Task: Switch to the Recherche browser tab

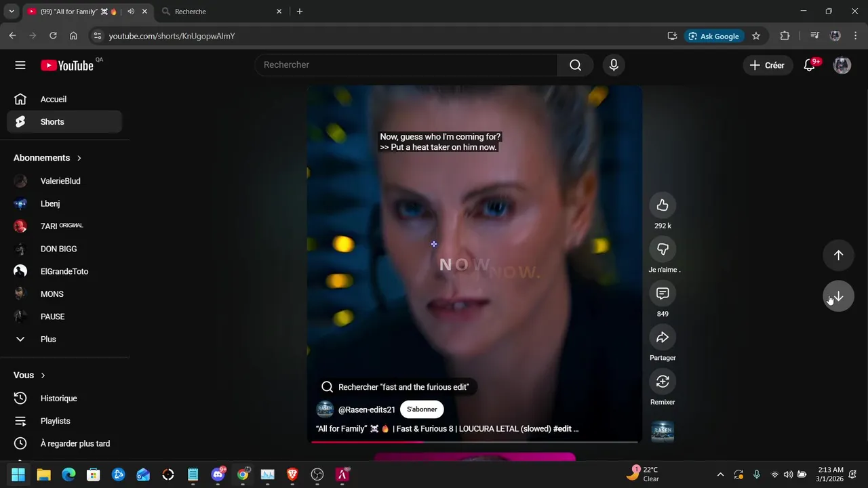Action: click(x=222, y=12)
